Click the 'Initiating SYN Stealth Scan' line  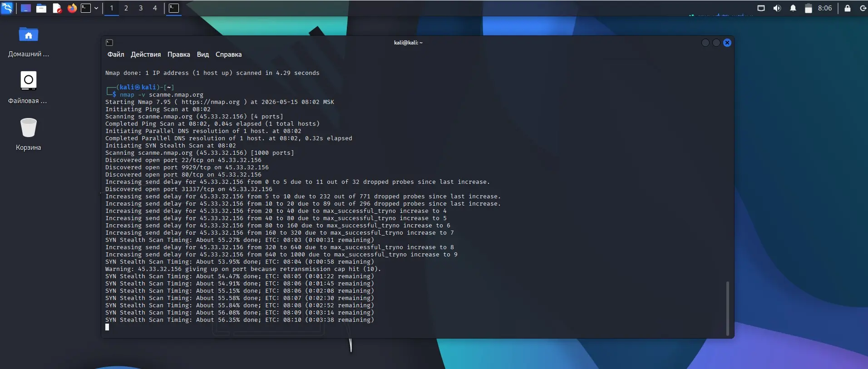tap(171, 146)
